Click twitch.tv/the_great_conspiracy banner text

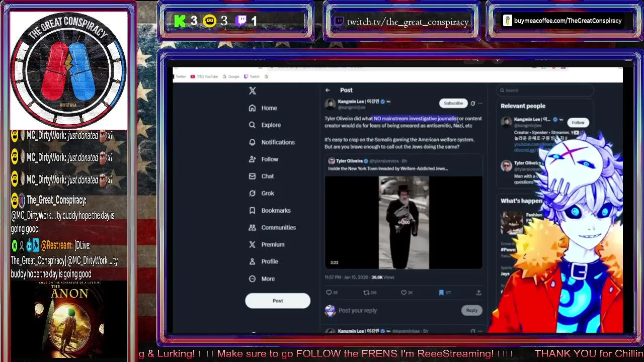pos(408,22)
